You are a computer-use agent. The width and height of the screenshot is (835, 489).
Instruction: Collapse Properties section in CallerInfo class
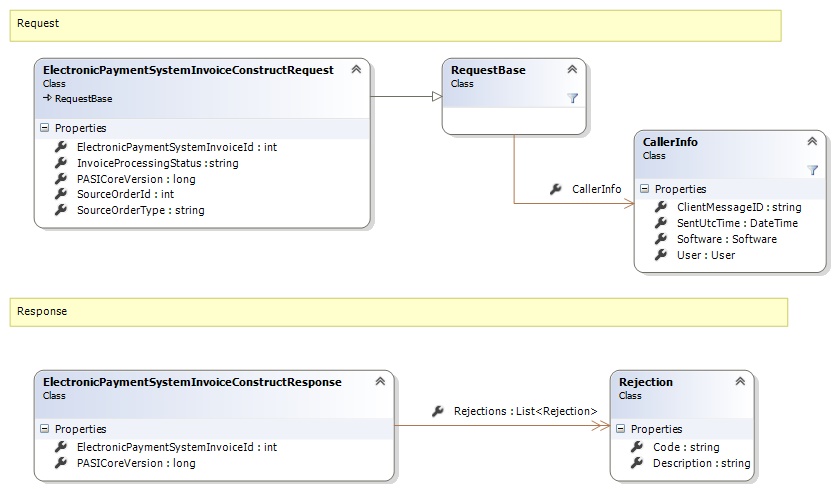(644, 189)
